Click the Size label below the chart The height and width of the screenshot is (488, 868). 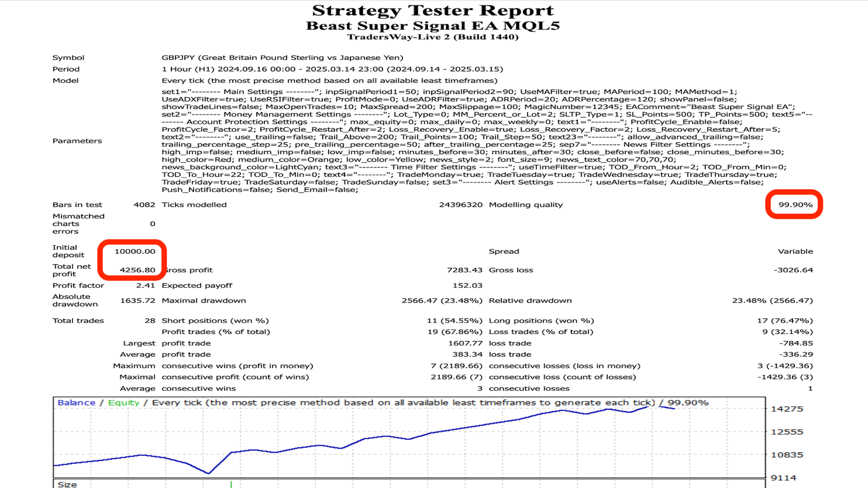click(x=67, y=484)
